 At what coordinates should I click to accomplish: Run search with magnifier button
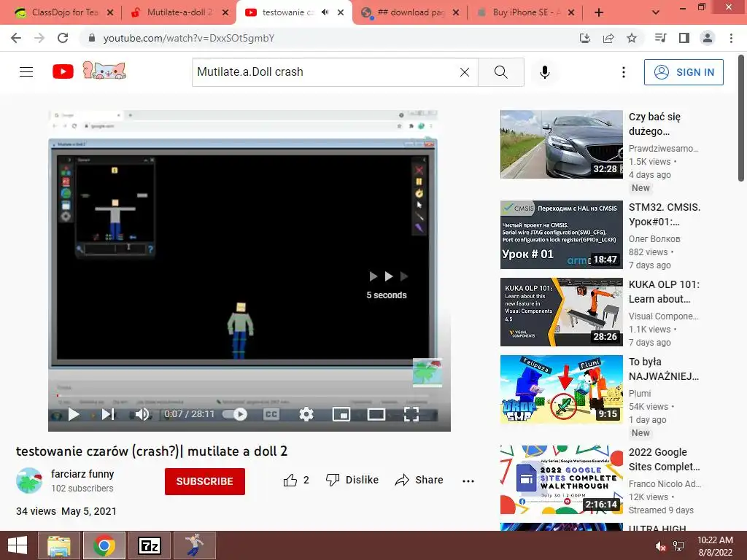pos(500,72)
